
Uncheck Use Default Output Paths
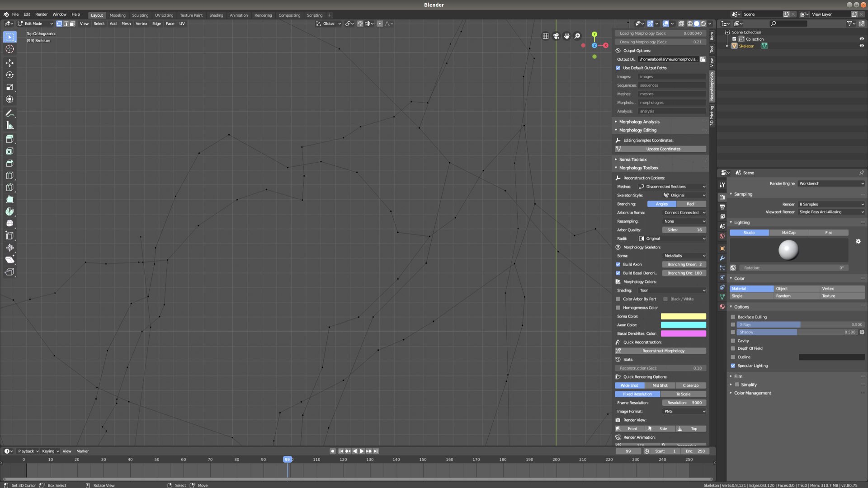pyautogui.click(x=618, y=68)
